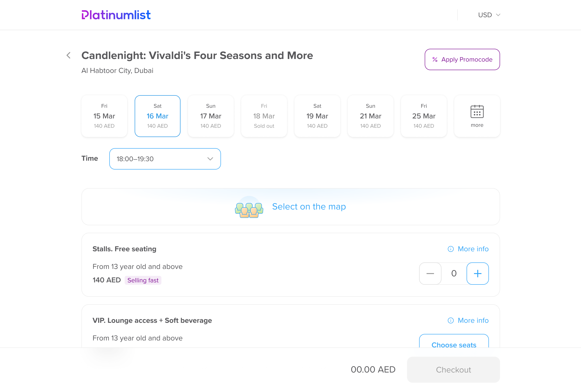
Task: Select the Sun 17 Mar date
Action: pyautogui.click(x=211, y=116)
